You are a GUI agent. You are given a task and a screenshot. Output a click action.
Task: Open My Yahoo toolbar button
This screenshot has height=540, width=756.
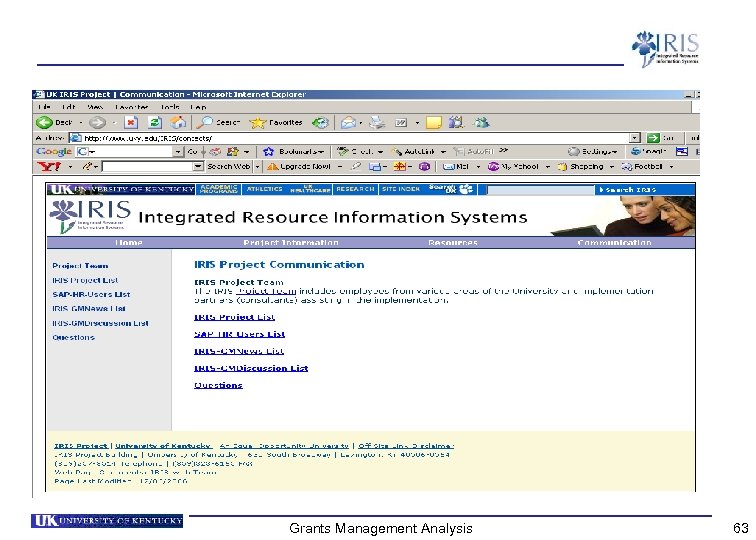pos(513,166)
